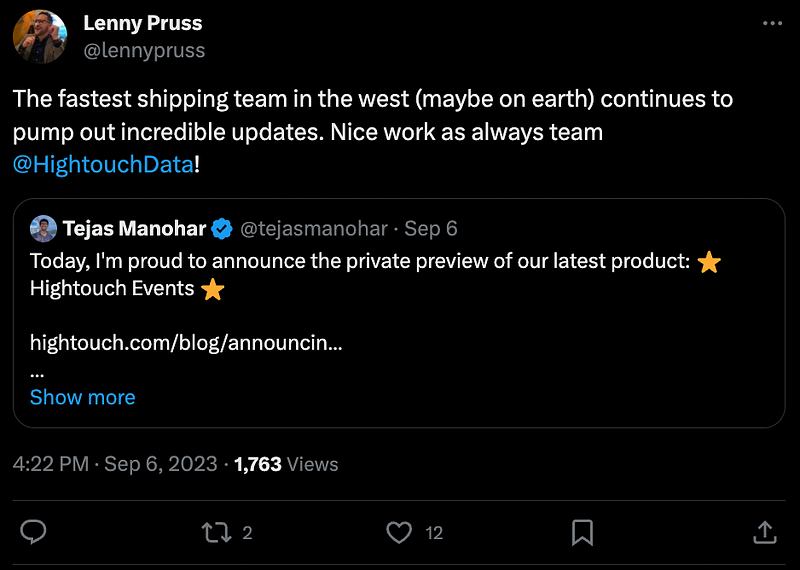This screenshot has height=570, width=800.
Task: Click the 4:22 PM Sep 6, 2023 timestamp
Action: tap(115, 464)
